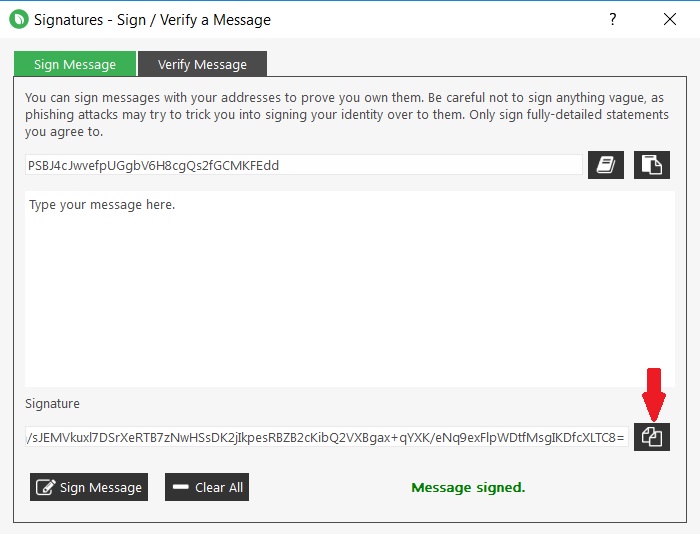
Task: Click the question mark help button
Action: pos(613,19)
